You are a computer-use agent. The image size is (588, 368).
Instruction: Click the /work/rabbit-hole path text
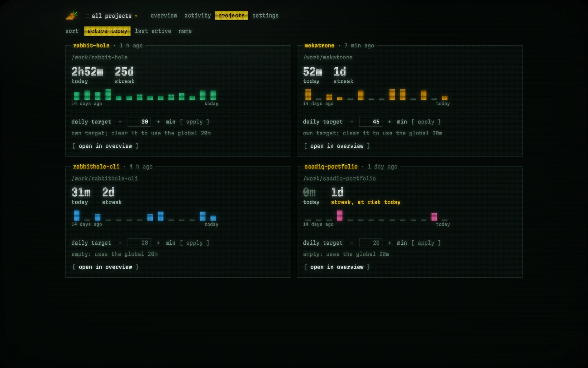click(x=100, y=57)
